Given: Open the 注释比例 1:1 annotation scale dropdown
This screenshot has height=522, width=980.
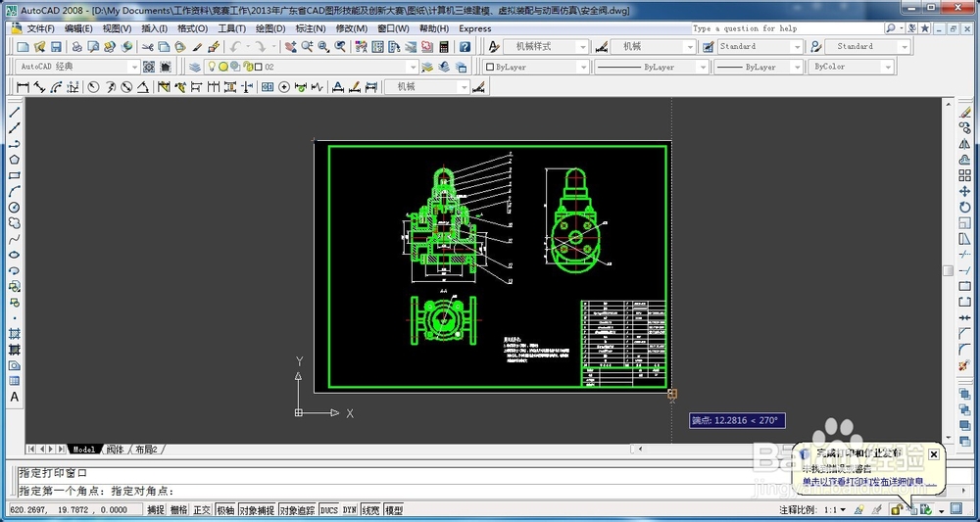Looking at the screenshot, I should [836, 510].
